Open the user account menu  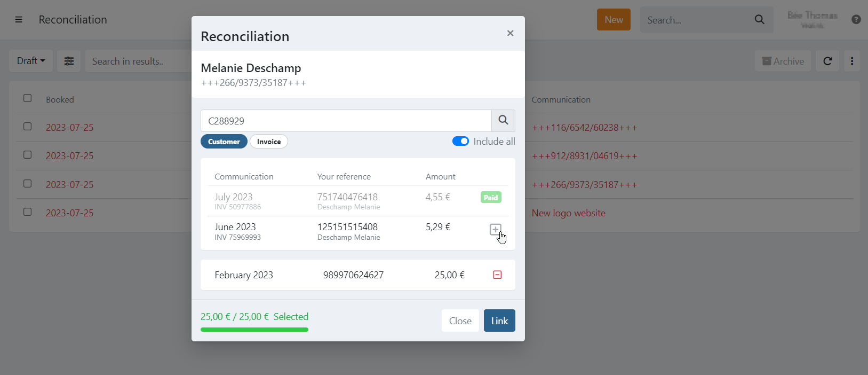812,20
